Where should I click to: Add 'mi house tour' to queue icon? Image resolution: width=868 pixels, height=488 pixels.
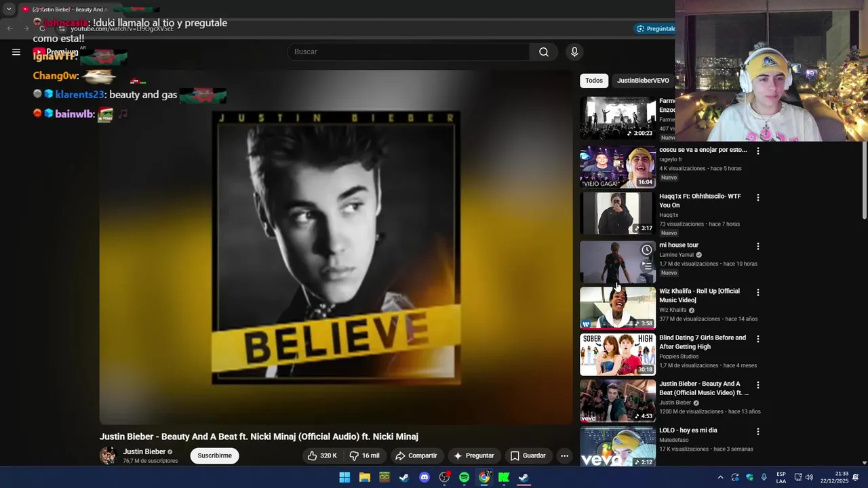pyautogui.click(x=647, y=266)
